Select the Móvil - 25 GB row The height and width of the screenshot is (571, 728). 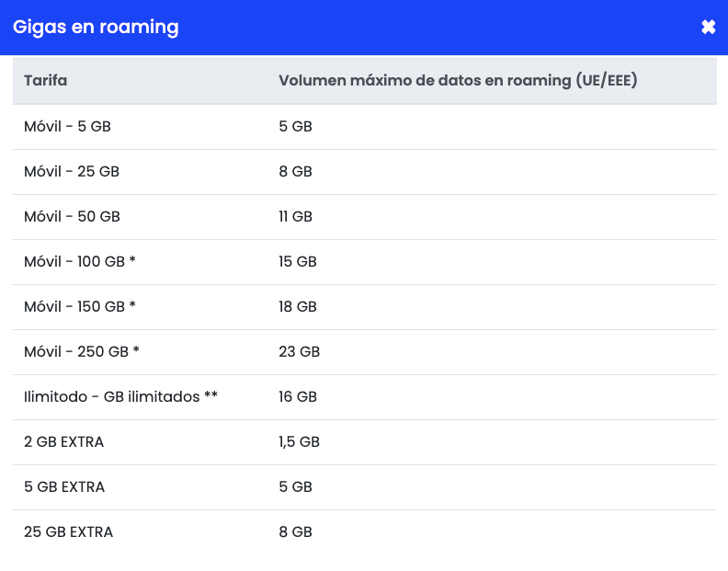point(72,172)
